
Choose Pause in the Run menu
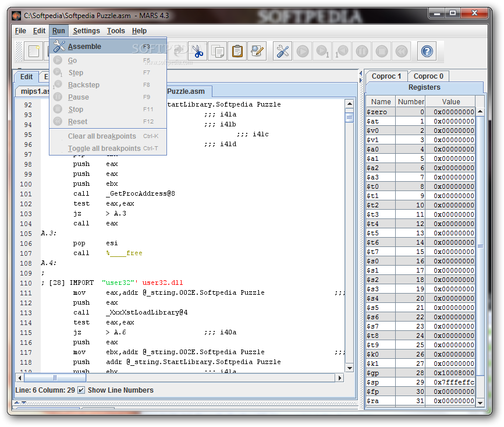(108, 97)
